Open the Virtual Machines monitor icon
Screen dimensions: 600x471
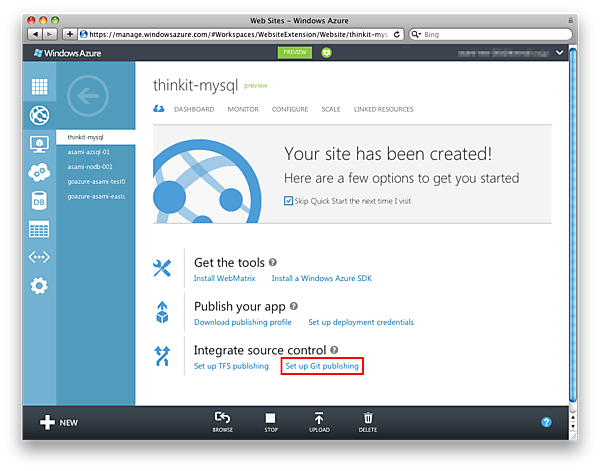tap(39, 144)
